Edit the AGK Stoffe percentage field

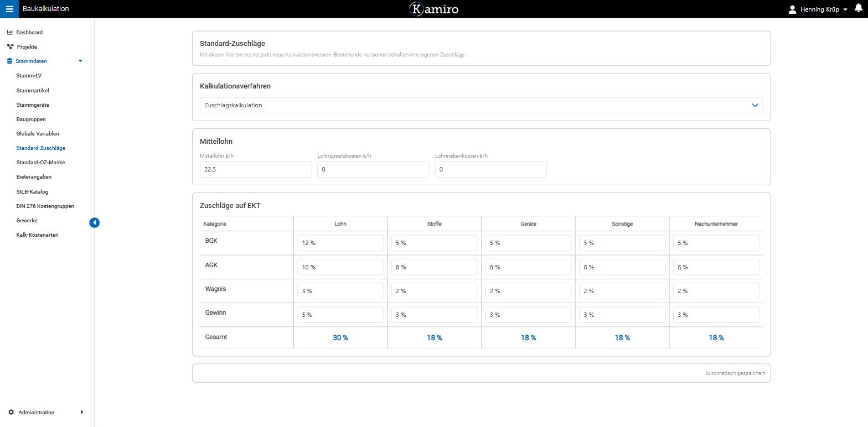[434, 267]
